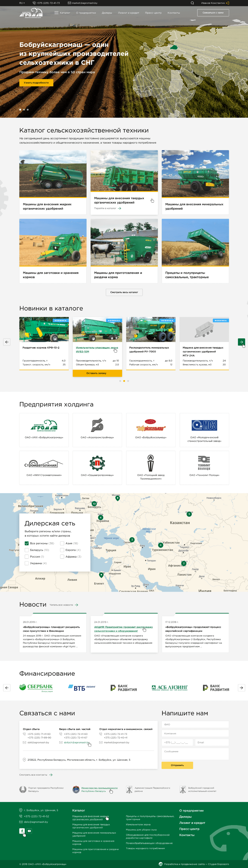Screen dimensions: 248x868
Task: Check the Украина (4) checkbox
Action: (x=27, y=563)
